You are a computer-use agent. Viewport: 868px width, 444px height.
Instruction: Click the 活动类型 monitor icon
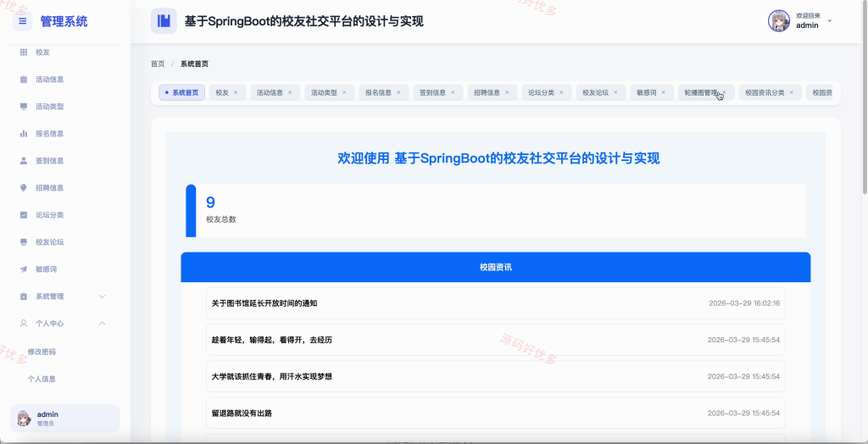23,106
